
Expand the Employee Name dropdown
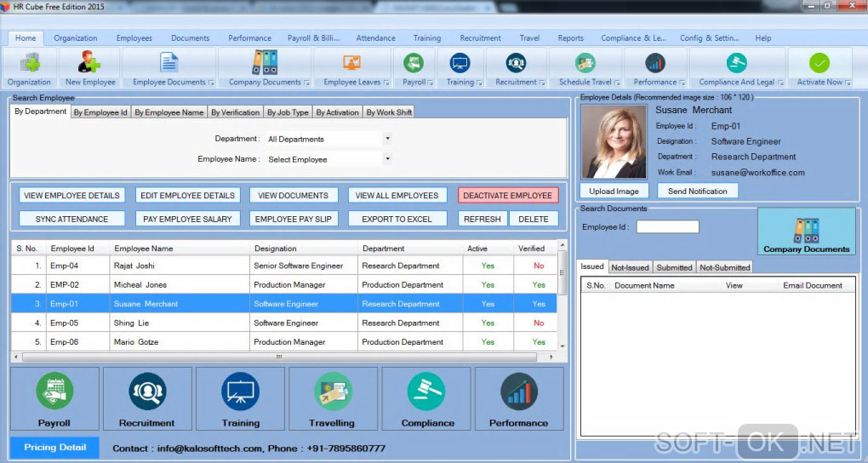pos(387,159)
